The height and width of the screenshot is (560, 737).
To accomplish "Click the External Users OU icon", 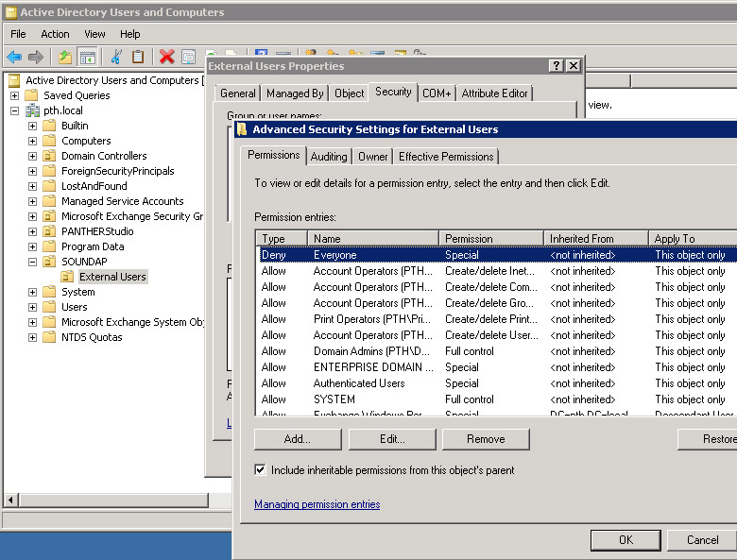I will pos(68,277).
